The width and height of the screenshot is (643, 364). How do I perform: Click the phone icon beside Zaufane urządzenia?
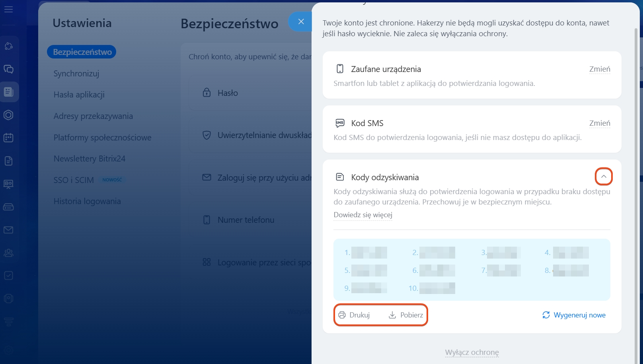pyautogui.click(x=340, y=69)
